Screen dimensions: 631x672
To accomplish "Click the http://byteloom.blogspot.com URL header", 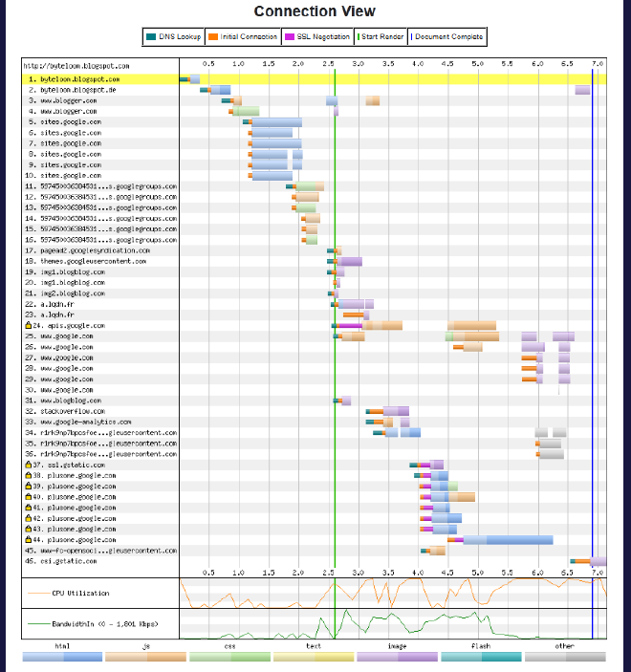I will pos(76,66).
